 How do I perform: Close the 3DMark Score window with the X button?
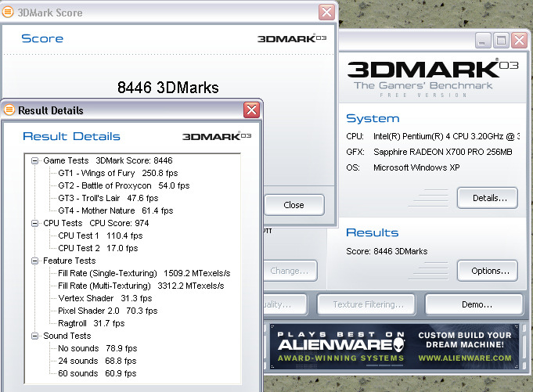tap(326, 13)
